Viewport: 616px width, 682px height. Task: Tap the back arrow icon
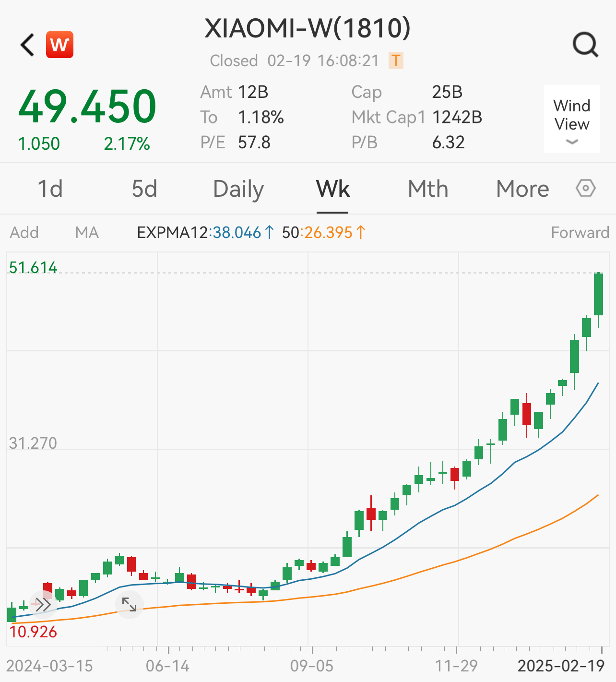(27, 45)
